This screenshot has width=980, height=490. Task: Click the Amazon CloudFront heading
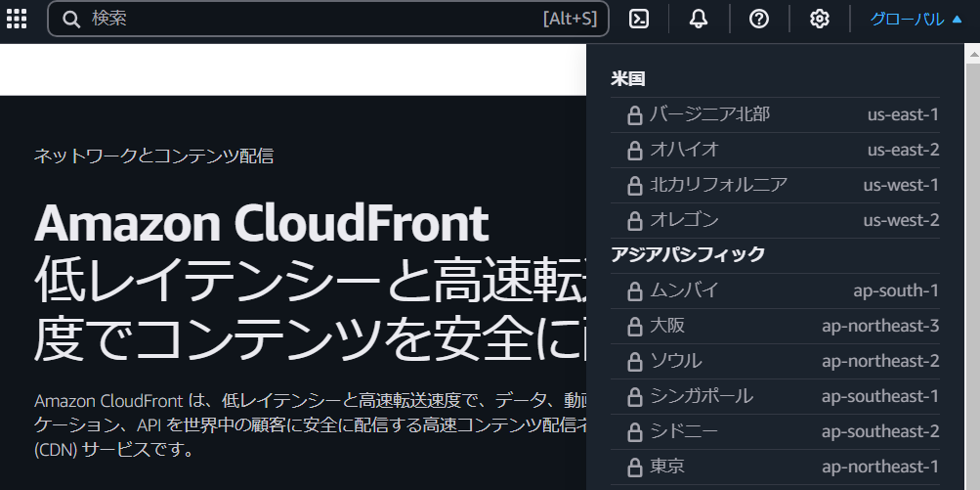tap(261, 222)
